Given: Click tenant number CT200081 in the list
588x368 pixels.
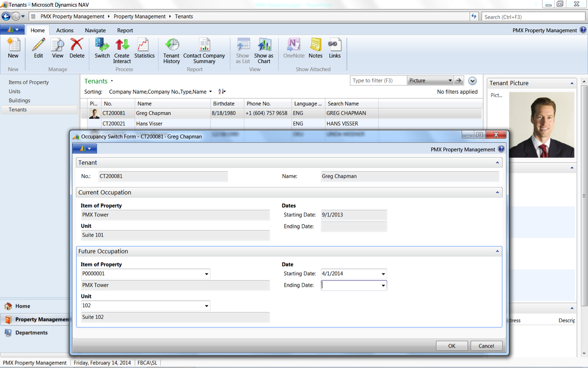Looking at the screenshot, I should tap(114, 113).
